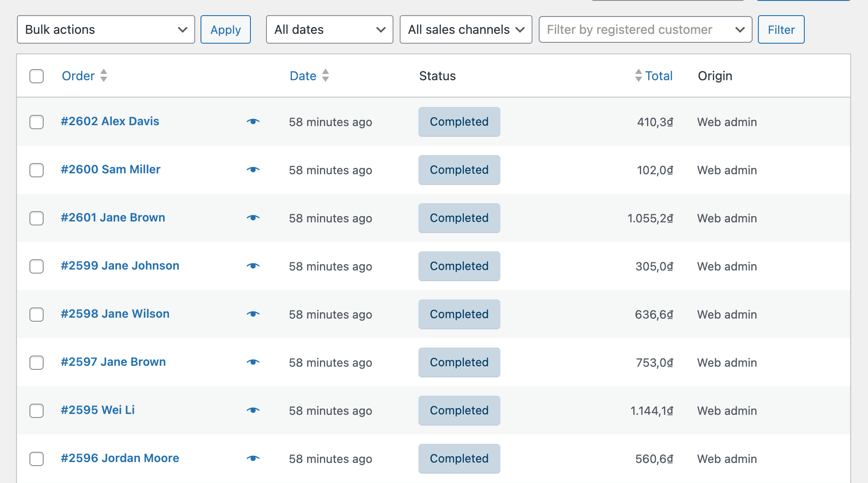Open All sales channels dropdown
The image size is (868, 483).
click(466, 30)
